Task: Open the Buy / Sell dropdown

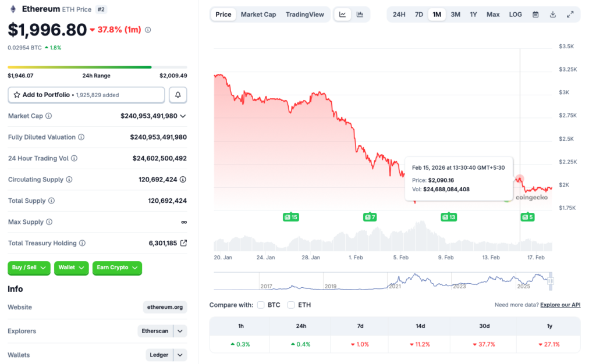Action: pyautogui.click(x=29, y=267)
